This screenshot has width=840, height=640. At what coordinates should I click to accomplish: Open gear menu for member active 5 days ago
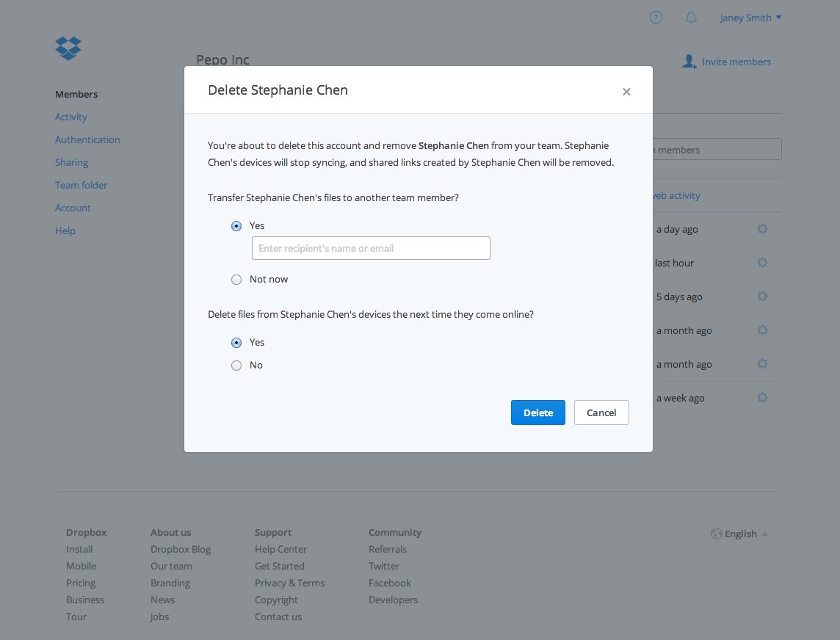[762, 297]
